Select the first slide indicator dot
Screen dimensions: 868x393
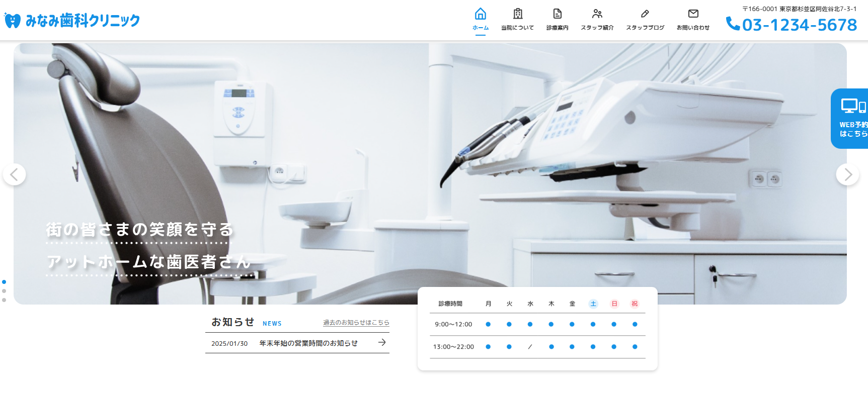click(x=4, y=282)
